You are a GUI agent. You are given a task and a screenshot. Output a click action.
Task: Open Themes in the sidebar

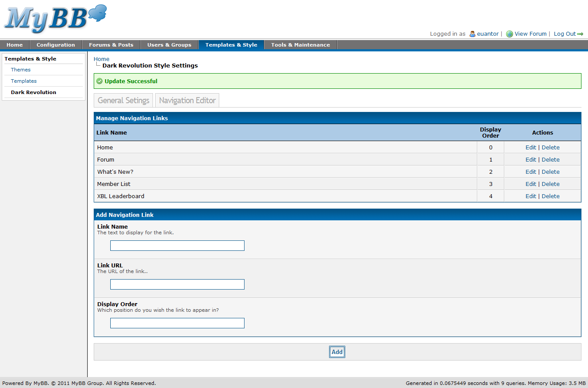pyautogui.click(x=20, y=70)
